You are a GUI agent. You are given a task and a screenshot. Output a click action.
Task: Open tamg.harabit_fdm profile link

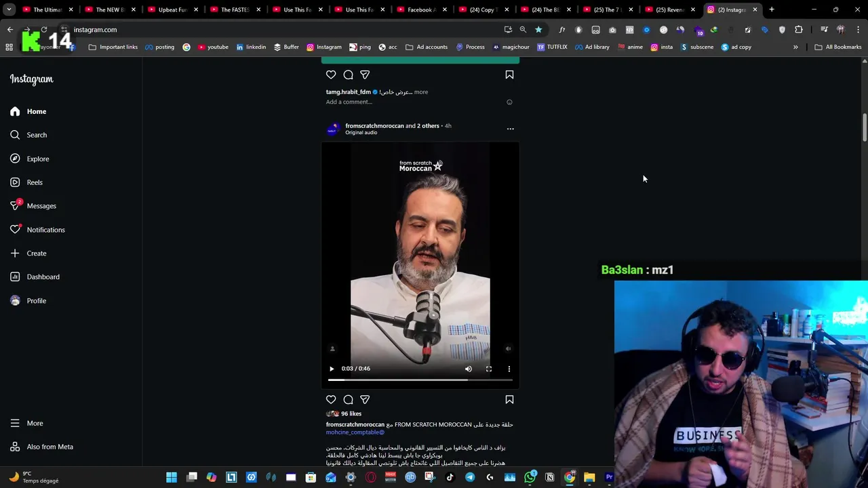[x=348, y=92]
